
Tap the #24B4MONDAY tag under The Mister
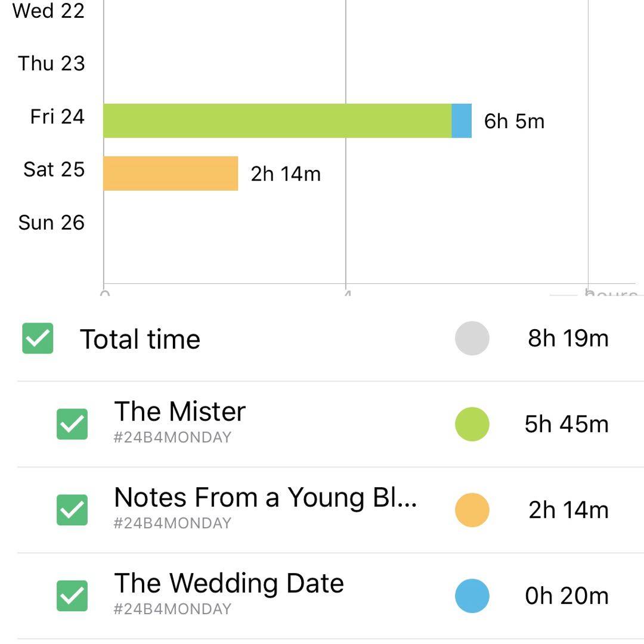pos(172,438)
